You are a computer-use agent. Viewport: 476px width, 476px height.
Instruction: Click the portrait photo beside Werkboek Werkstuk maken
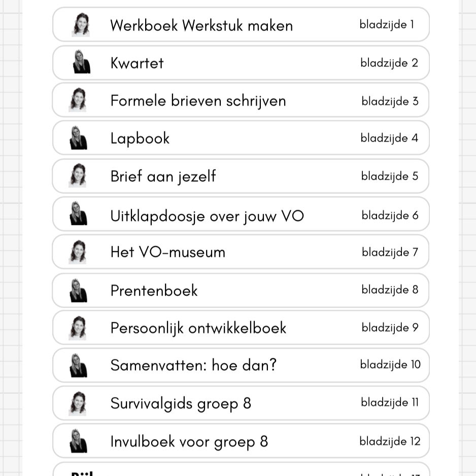(x=81, y=25)
